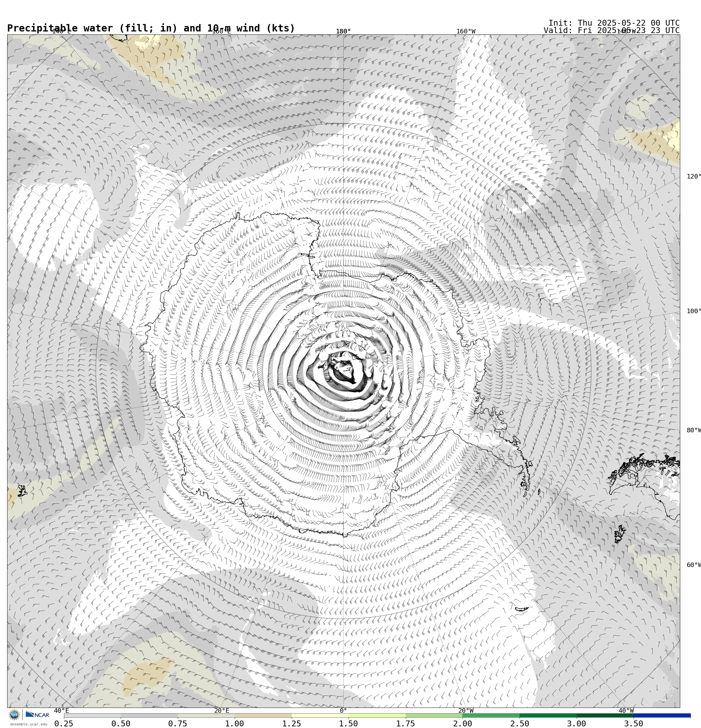Select the pale yellow 1.25–1.50 colorbar segment
Screen dimensions: 701x728
tap(320, 715)
